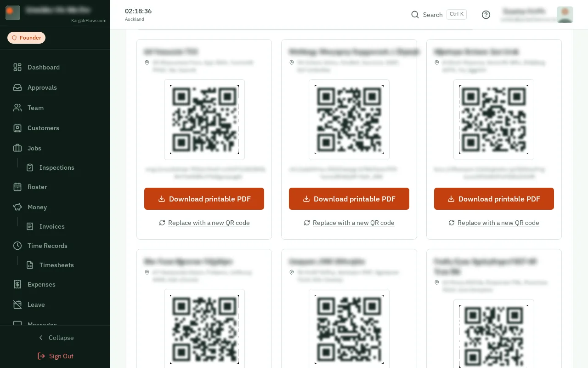Viewport: 588px width, 368px height.
Task: Click the clock reading 02:18:36
Action: tap(138, 11)
